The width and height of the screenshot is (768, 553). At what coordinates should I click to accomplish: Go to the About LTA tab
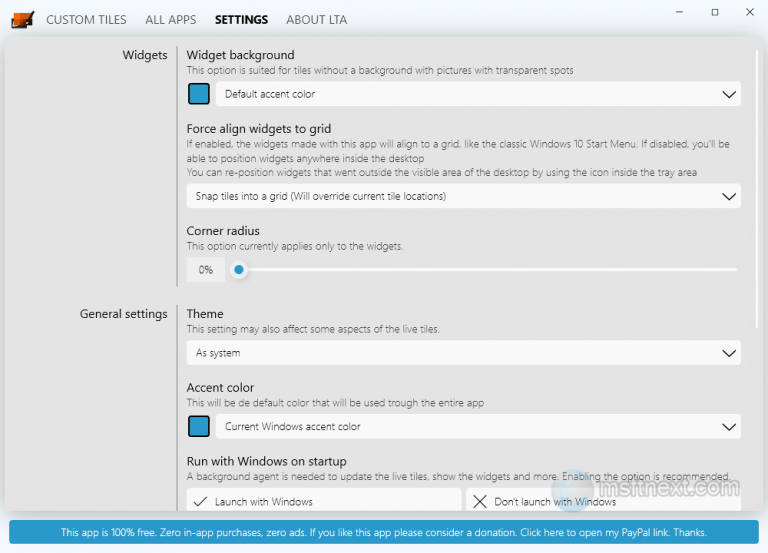(318, 20)
